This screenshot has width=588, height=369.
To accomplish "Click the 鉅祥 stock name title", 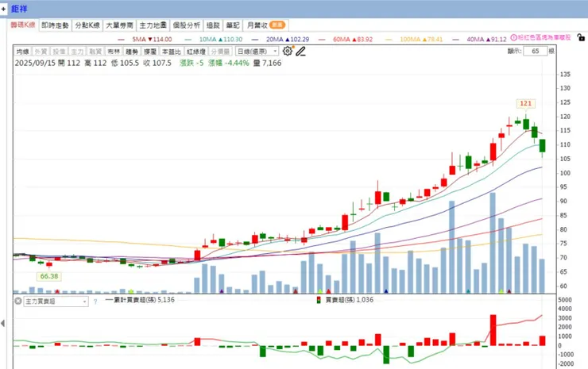I will [19, 8].
